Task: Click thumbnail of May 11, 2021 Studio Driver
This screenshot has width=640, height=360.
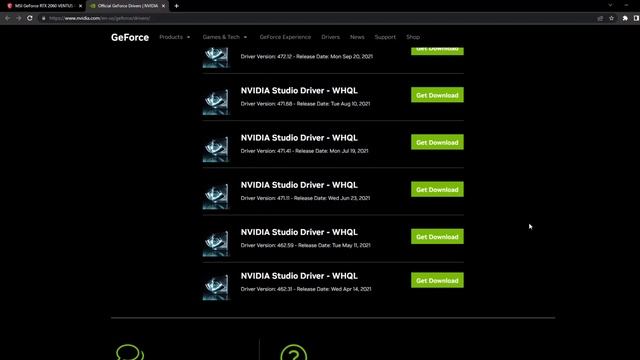Action: pos(216,243)
